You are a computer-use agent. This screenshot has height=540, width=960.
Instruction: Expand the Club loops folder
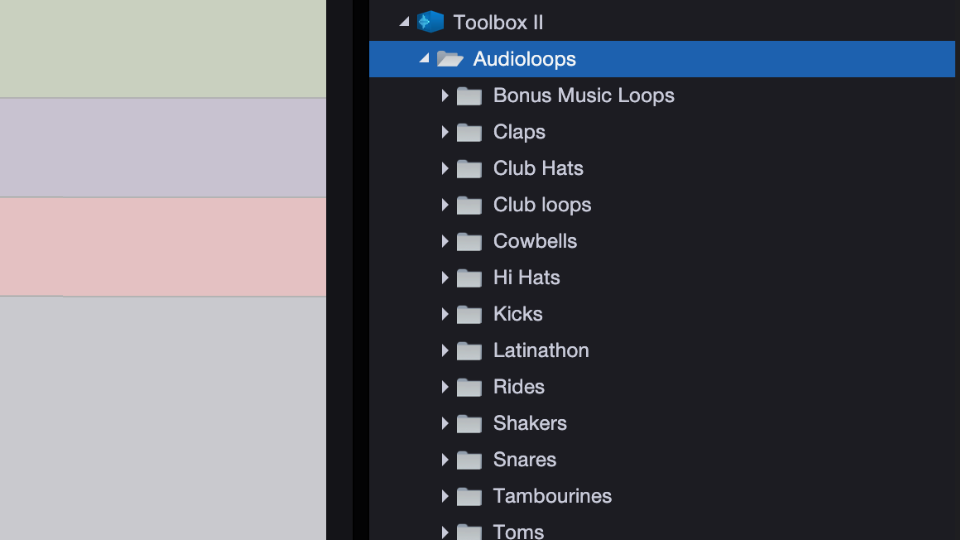[x=445, y=205]
